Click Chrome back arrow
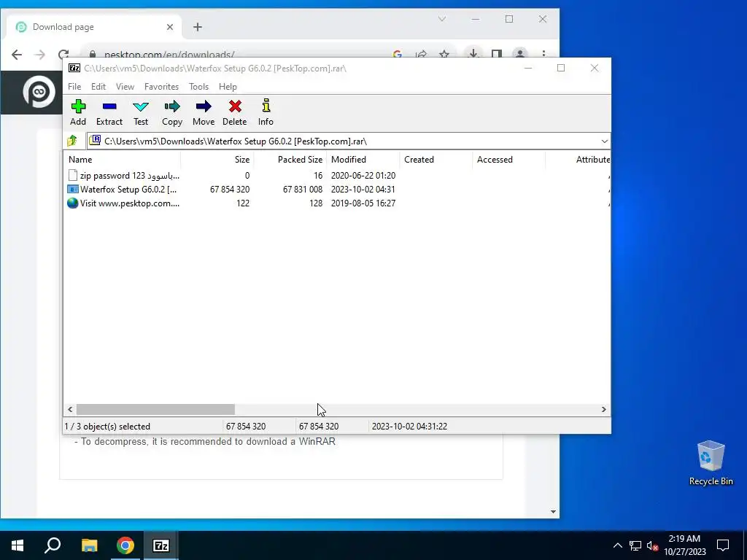 pyautogui.click(x=17, y=55)
